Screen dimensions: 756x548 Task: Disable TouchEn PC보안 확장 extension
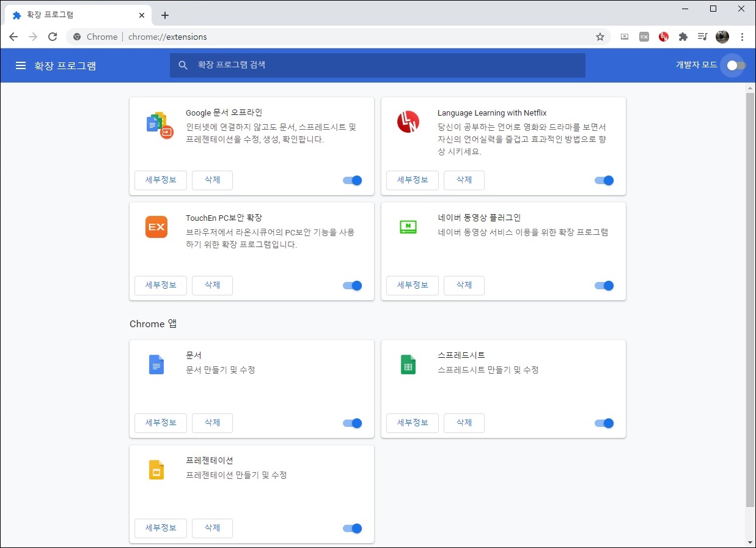(x=353, y=286)
